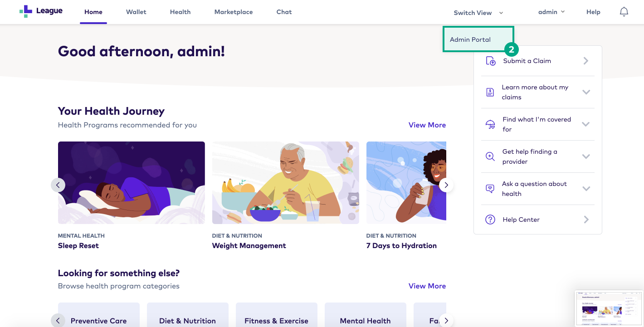Click the Submit a Claim document icon
The image size is (644, 327).
[491, 61]
